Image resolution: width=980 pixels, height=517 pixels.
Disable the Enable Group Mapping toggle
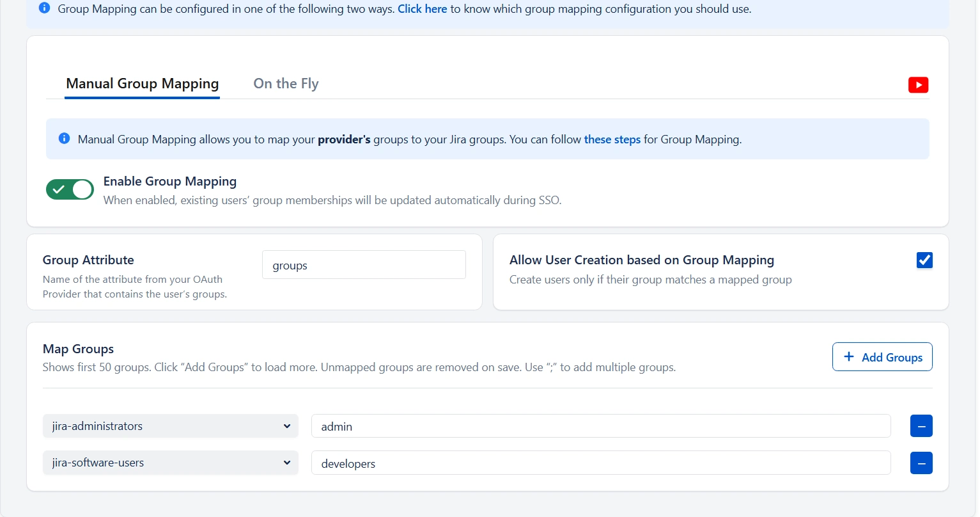tap(69, 189)
